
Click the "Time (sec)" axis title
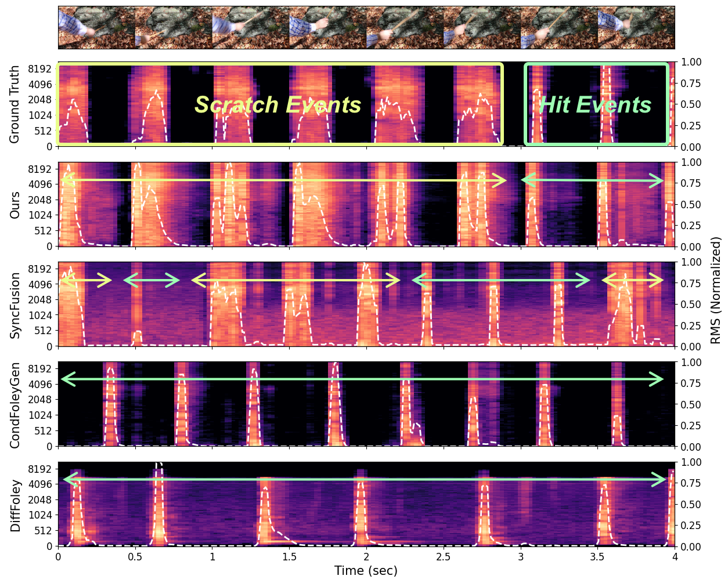pyautogui.click(x=366, y=570)
